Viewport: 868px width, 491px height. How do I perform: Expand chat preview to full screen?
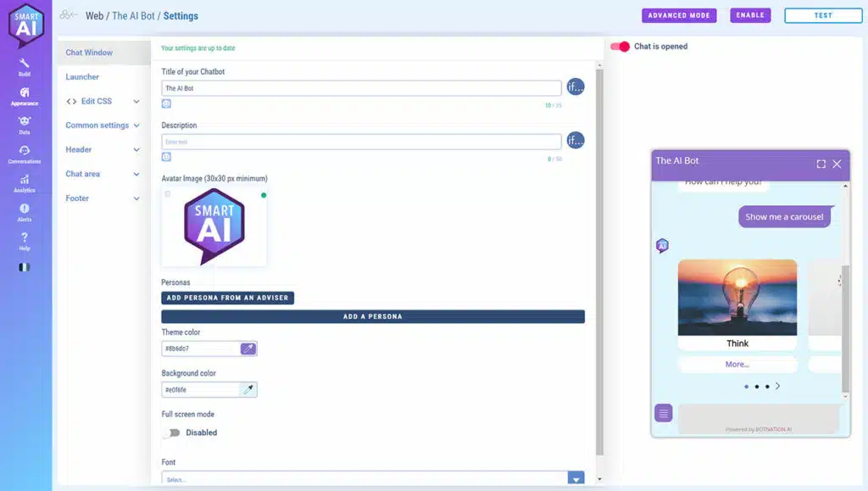click(x=821, y=164)
